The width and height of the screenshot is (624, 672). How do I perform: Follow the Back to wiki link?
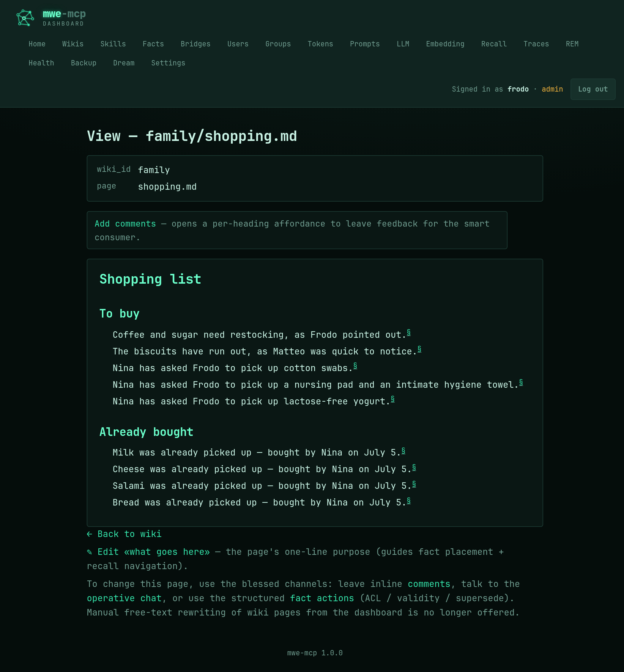124,534
